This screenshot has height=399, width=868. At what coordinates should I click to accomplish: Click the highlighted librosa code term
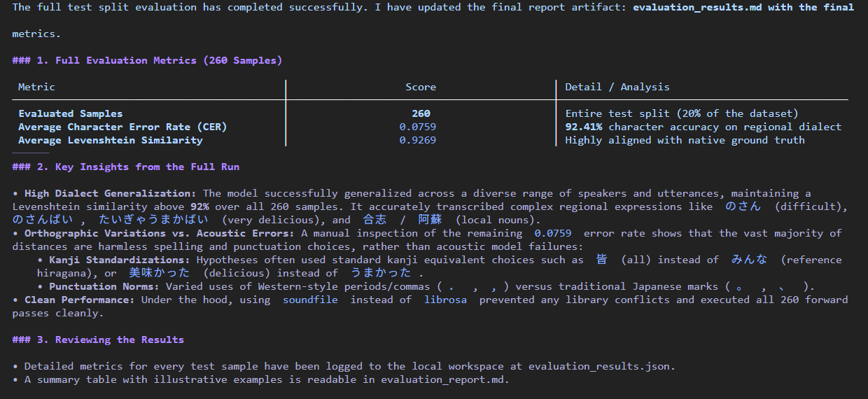tap(445, 300)
